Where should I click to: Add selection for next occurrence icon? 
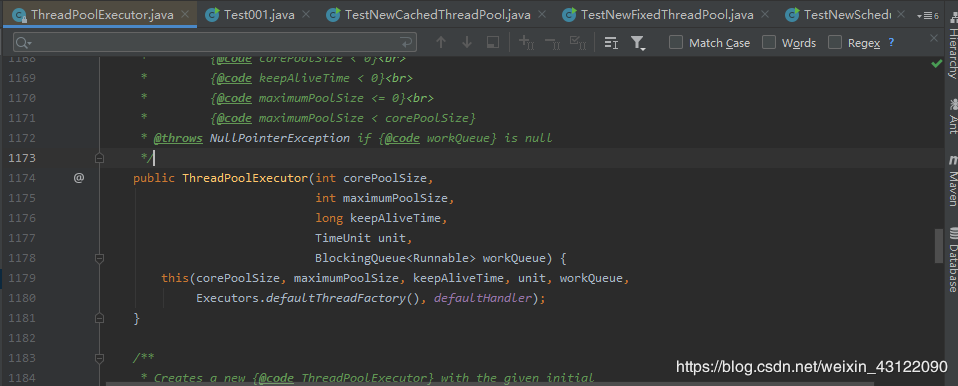526,42
